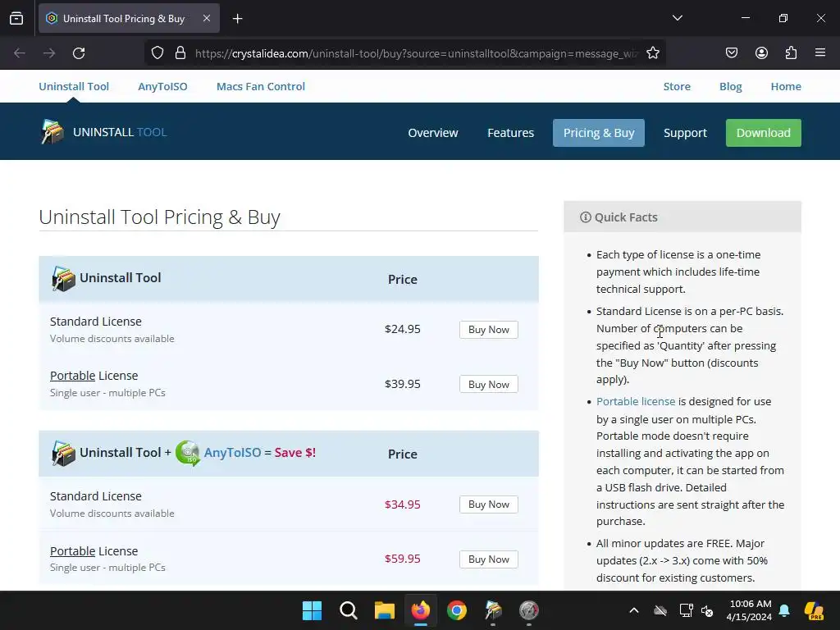This screenshot has height=630, width=840.
Task: Open the Copilot preview taskbar icon
Action: [x=814, y=610]
